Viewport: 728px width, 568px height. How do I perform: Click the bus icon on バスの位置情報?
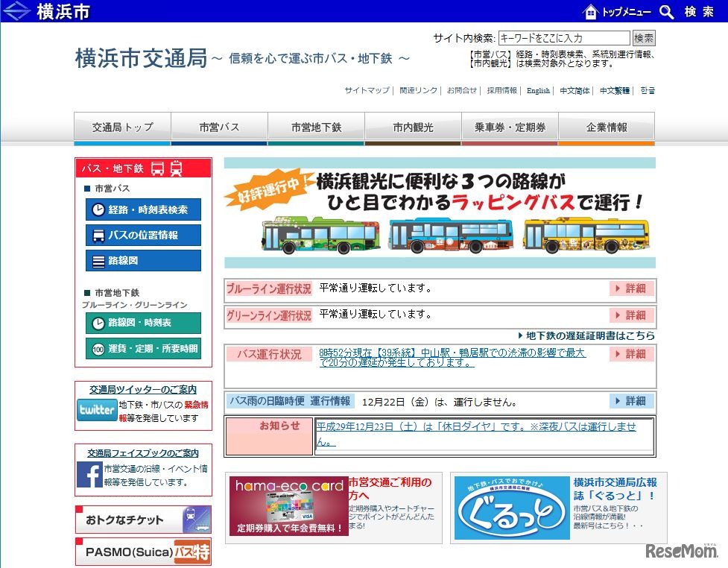tap(98, 236)
